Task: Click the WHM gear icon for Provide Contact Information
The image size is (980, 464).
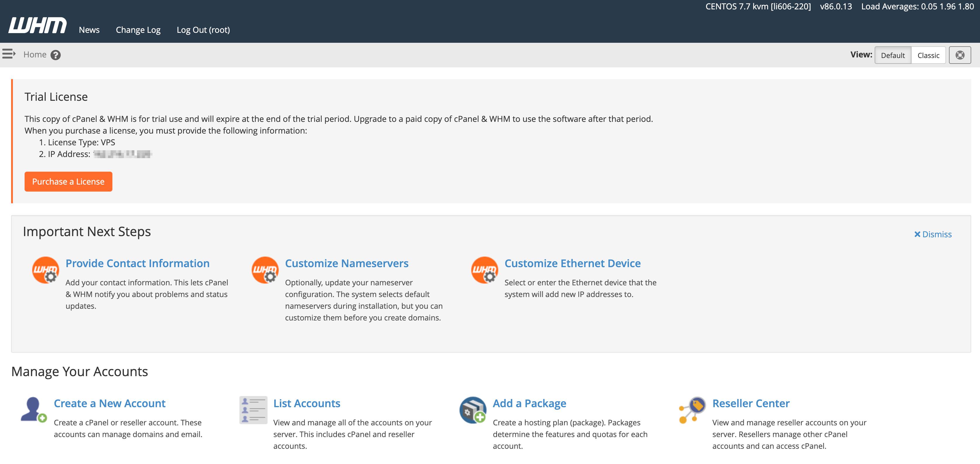Action: tap(46, 270)
